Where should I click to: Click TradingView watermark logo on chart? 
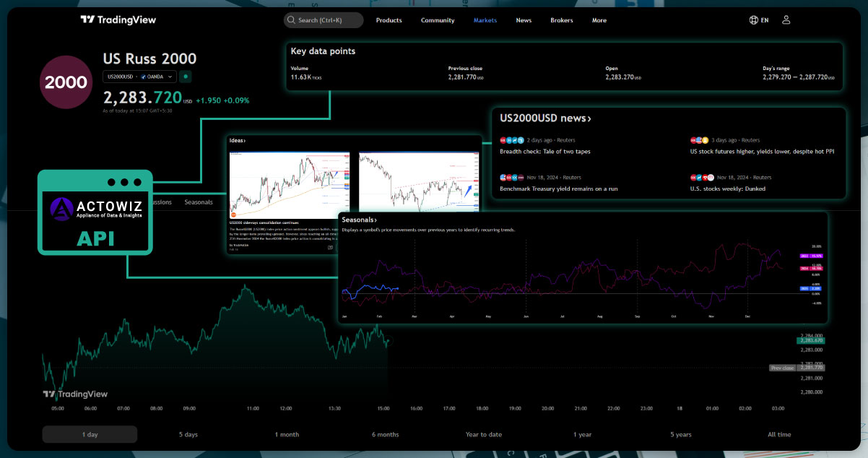(x=75, y=394)
